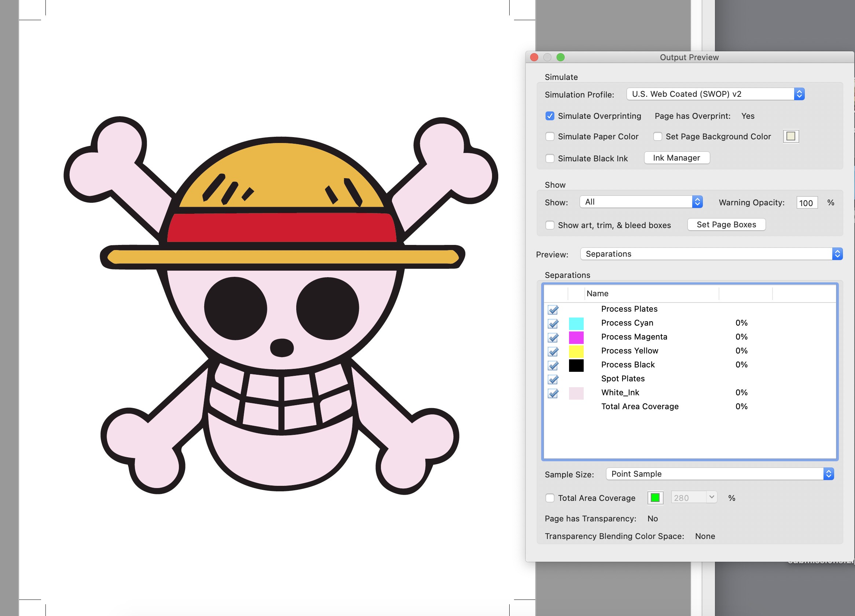Viewport: 855px width, 616px height.
Task: Toggle Spot Plates visibility checkbox
Action: pos(553,379)
